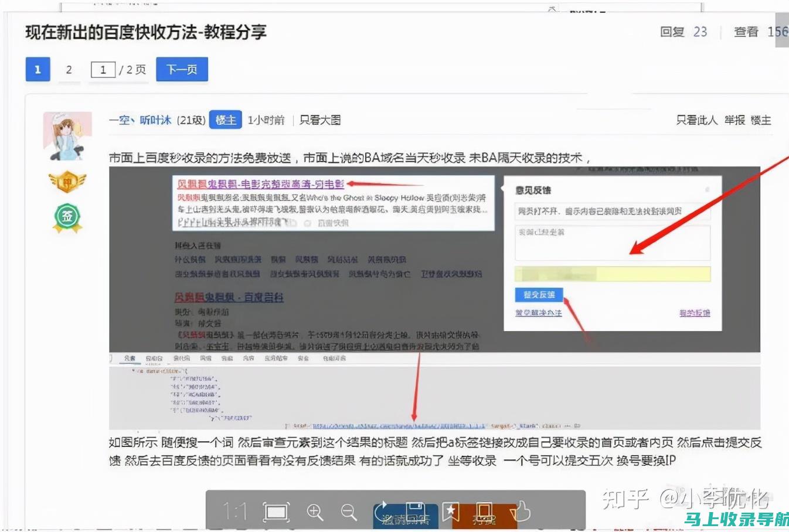Viewport: 789px width, 532px height.
Task: Click the 回复 23 reply count
Action: point(683,32)
